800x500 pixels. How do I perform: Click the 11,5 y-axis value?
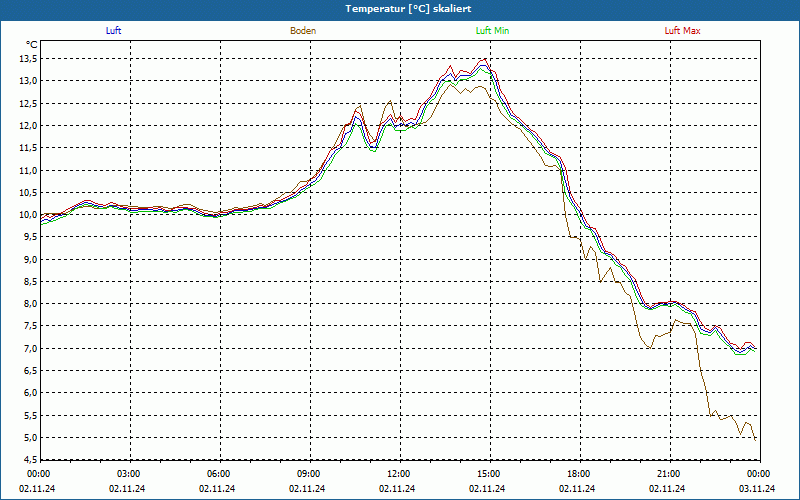(28, 148)
